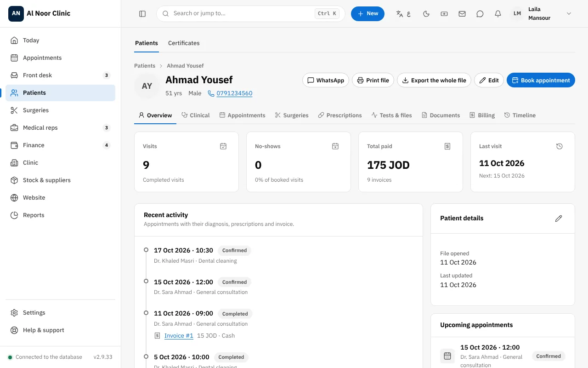Click the Print file button
The height and width of the screenshot is (368, 588).
(373, 80)
